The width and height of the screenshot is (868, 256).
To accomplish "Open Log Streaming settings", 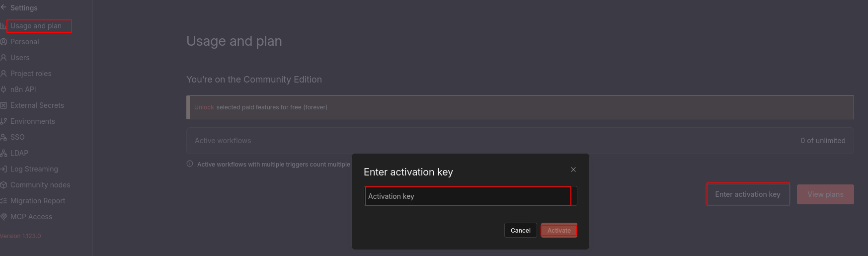I will click(34, 169).
